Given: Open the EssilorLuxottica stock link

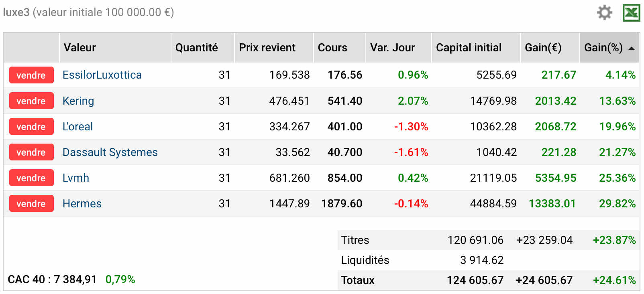Looking at the screenshot, I should click(x=102, y=75).
